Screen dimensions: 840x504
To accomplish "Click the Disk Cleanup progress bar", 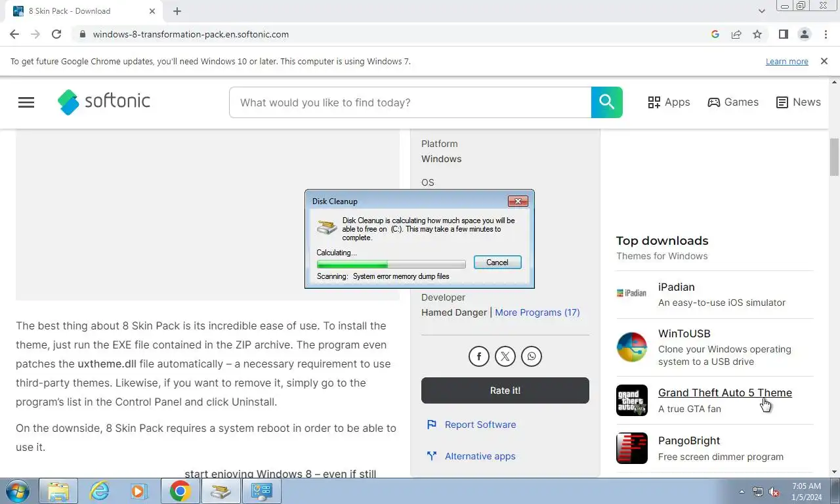I will coord(391,264).
